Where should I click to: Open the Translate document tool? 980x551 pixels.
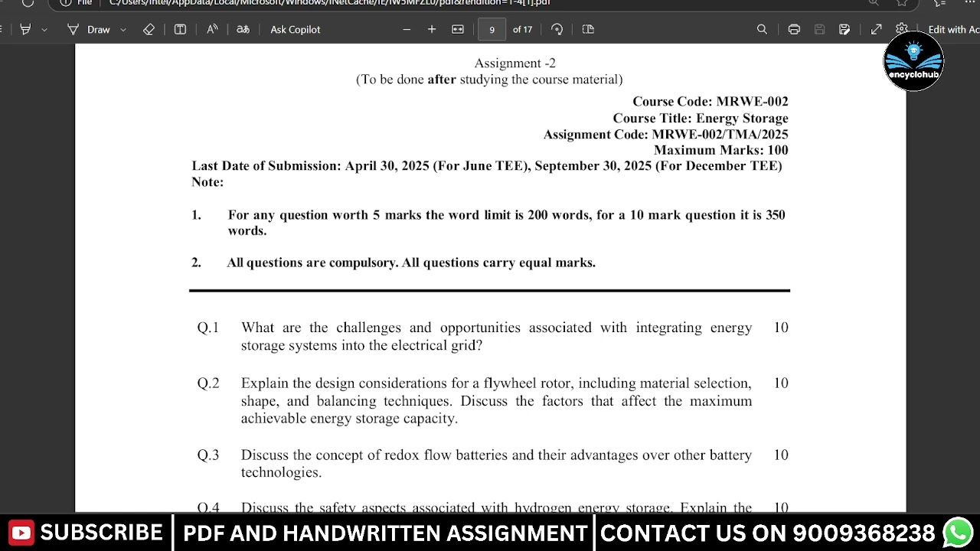tap(243, 29)
